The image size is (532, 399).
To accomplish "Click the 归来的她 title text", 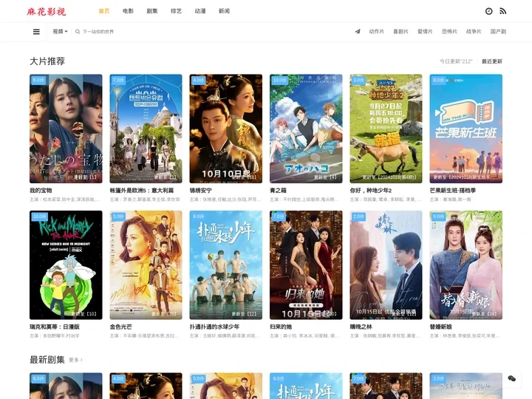I will coord(281,327).
